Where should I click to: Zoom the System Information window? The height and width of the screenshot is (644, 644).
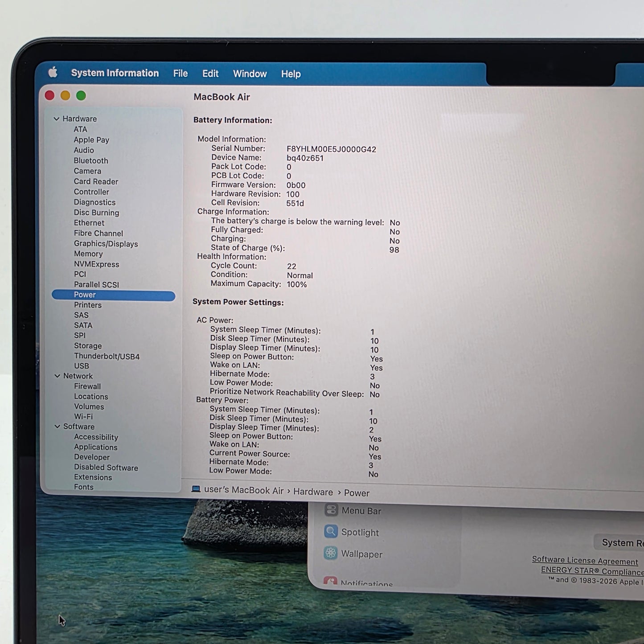pos(81,95)
